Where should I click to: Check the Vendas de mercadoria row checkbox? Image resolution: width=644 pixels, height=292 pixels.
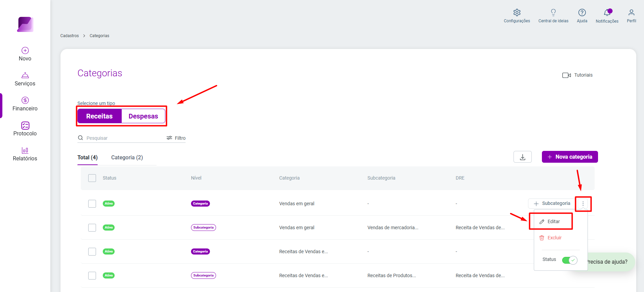pos(92,228)
